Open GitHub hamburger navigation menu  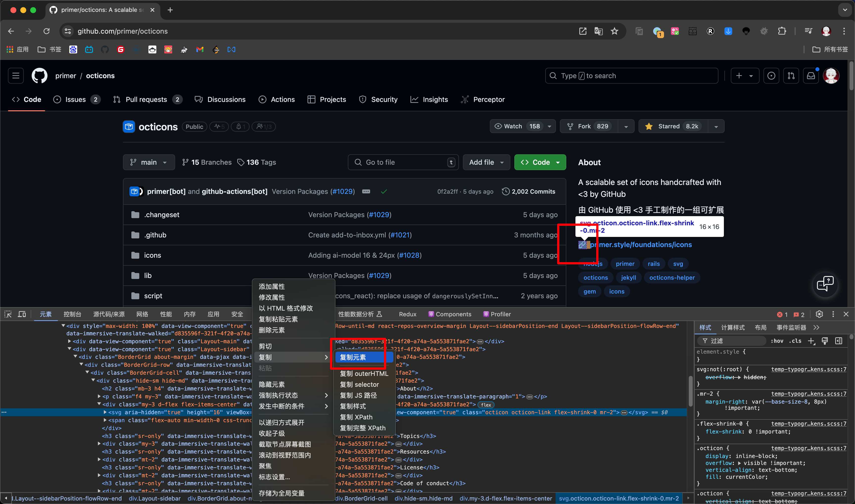point(16,76)
